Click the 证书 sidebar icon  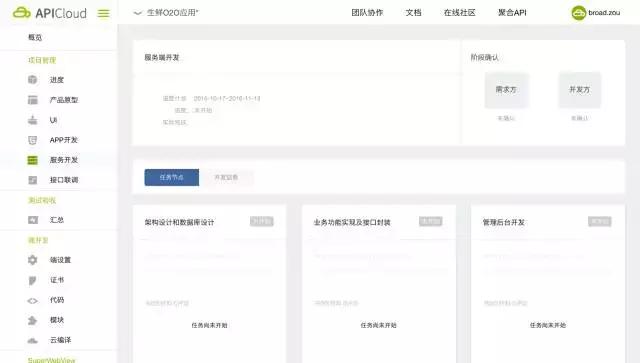[x=33, y=280]
